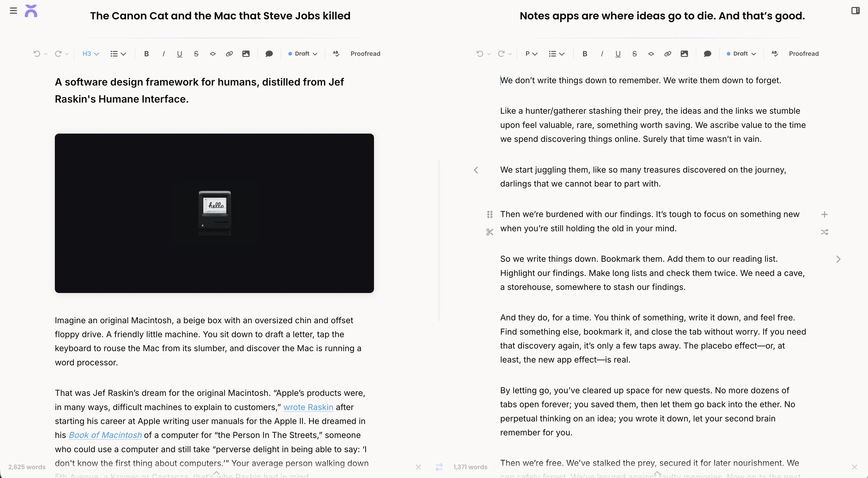868x478 pixels.
Task: Insert an image in the Notes apps document
Action: 684,54
